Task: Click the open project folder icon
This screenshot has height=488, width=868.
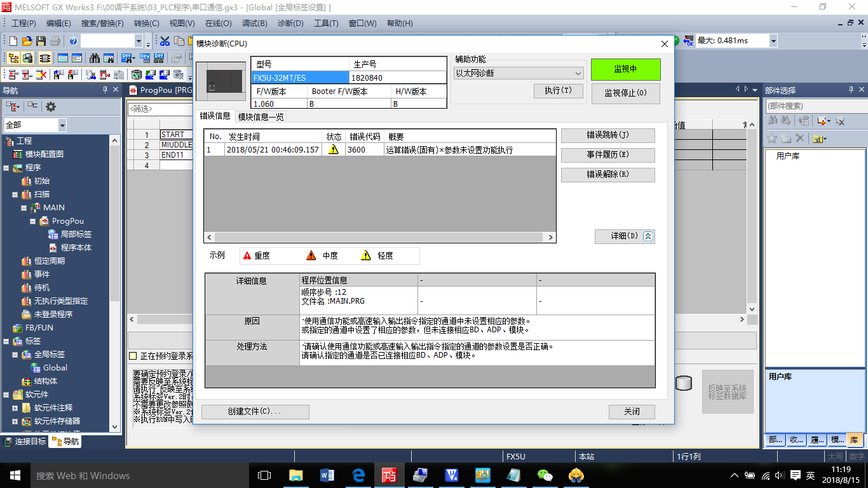Action: tap(27, 41)
